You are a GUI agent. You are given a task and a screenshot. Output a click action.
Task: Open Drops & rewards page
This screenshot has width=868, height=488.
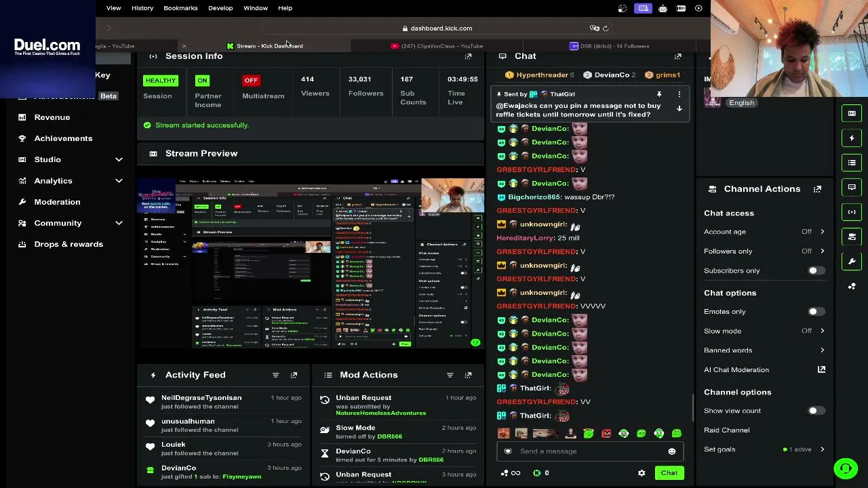click(68, 244)
